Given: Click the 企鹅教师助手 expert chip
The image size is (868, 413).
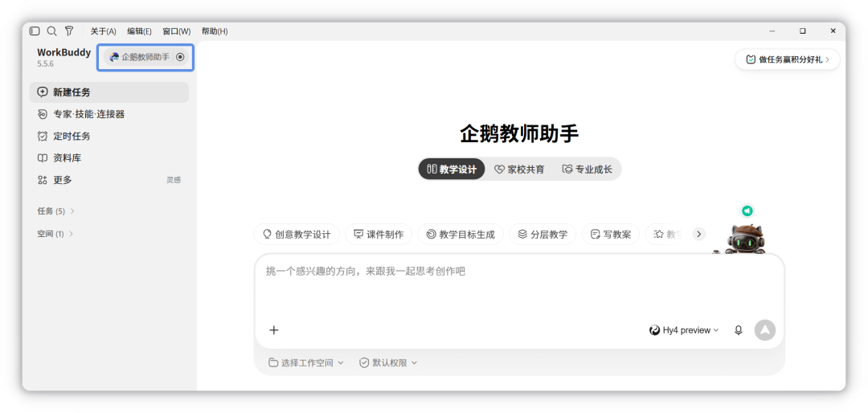Looking at the screenshot, I should coord(145,57).
